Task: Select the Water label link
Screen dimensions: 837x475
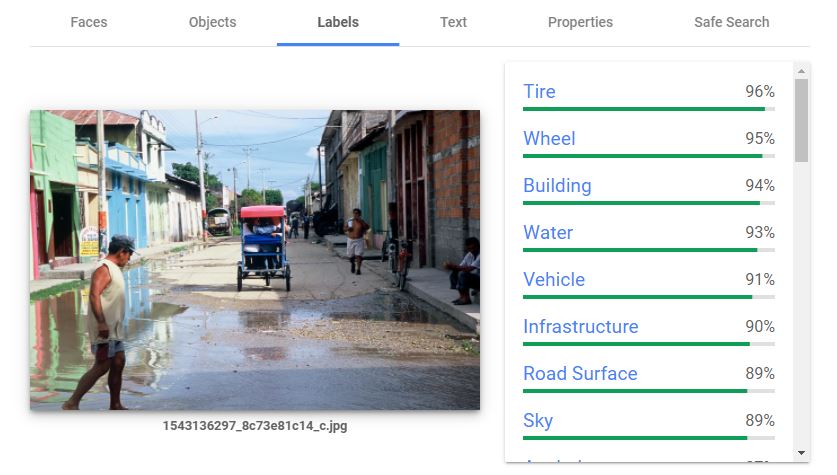Action: point(548,232)
